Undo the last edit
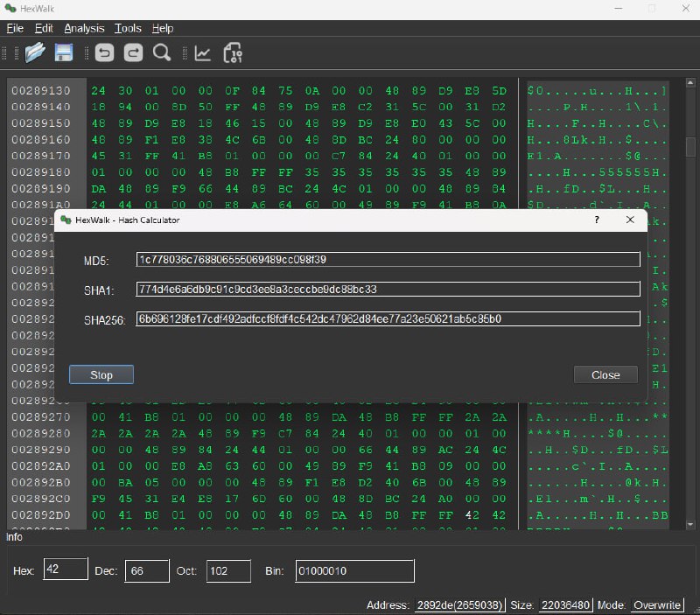This screenshot has width=700, height=615. point(104,52)
